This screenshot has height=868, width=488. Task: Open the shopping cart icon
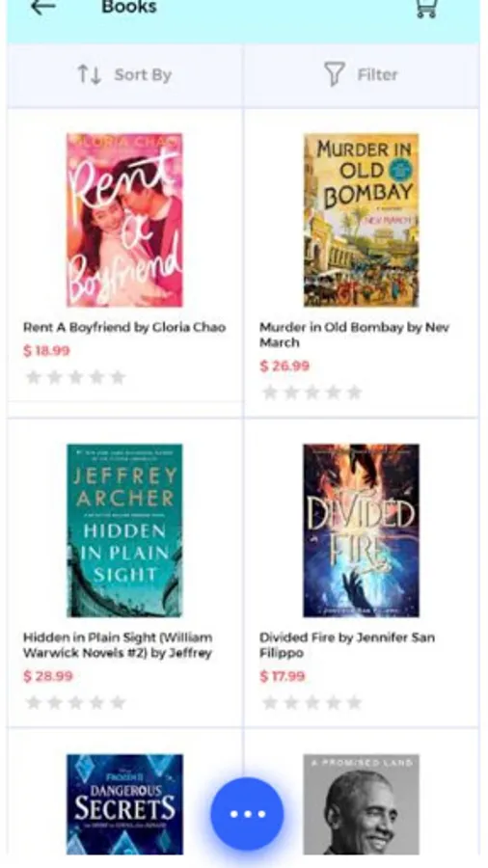(426, 8)
